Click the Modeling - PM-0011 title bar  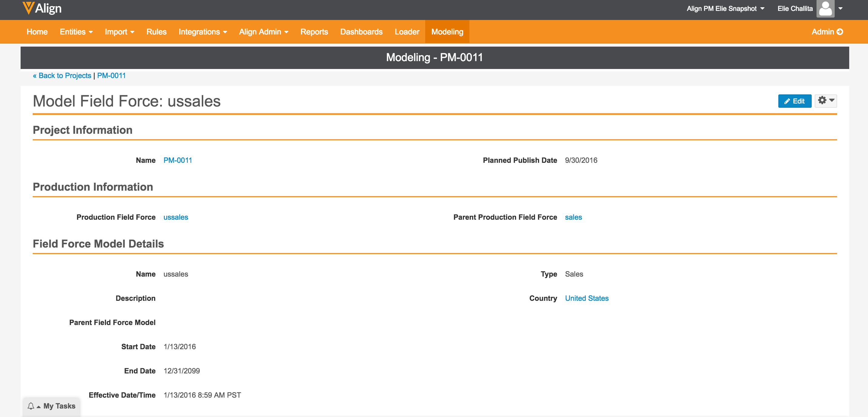[434, 57]
